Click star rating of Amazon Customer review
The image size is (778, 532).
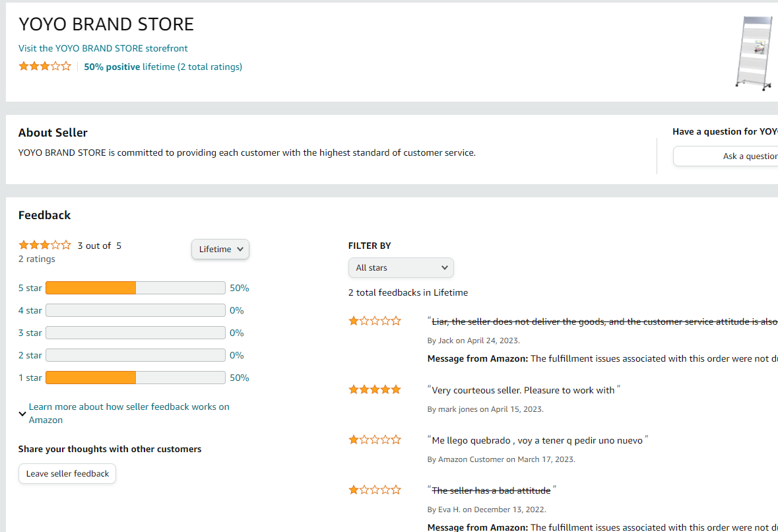[374, 440]
